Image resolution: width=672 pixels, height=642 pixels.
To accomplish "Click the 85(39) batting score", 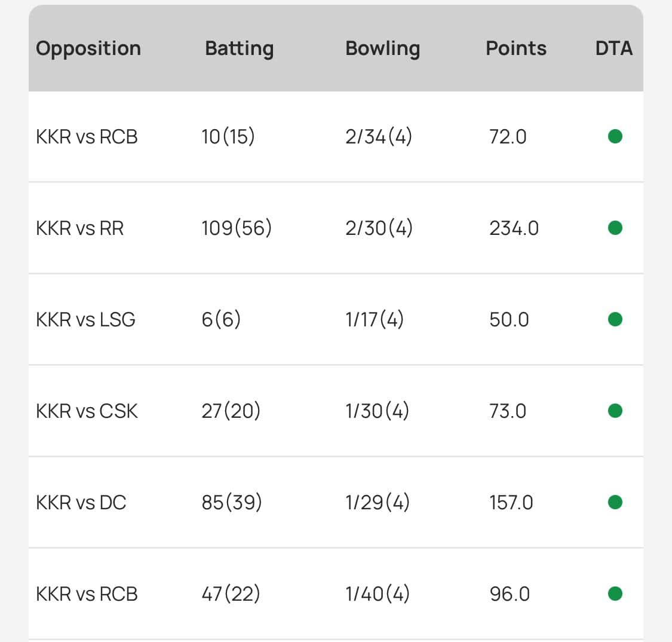I will (232, 503).
